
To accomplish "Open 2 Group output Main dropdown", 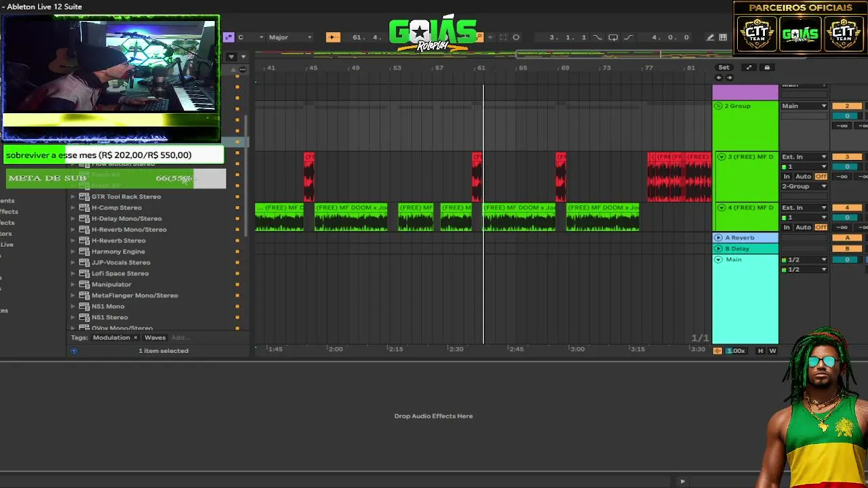I will [804, 106].
